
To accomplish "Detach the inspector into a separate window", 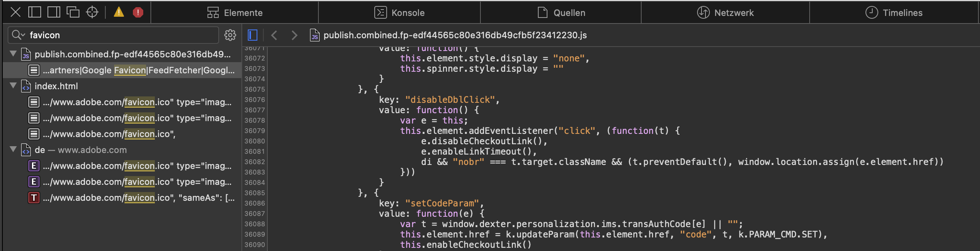I will pyautogui.click(x=73, y=12).
